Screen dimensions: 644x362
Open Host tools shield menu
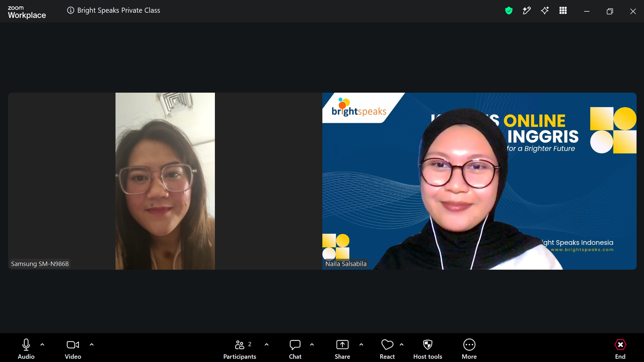pos(427,349)
